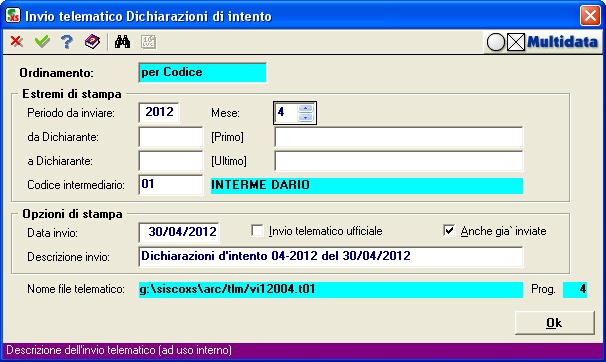Click the binoculars search icon

click(122, 42)
